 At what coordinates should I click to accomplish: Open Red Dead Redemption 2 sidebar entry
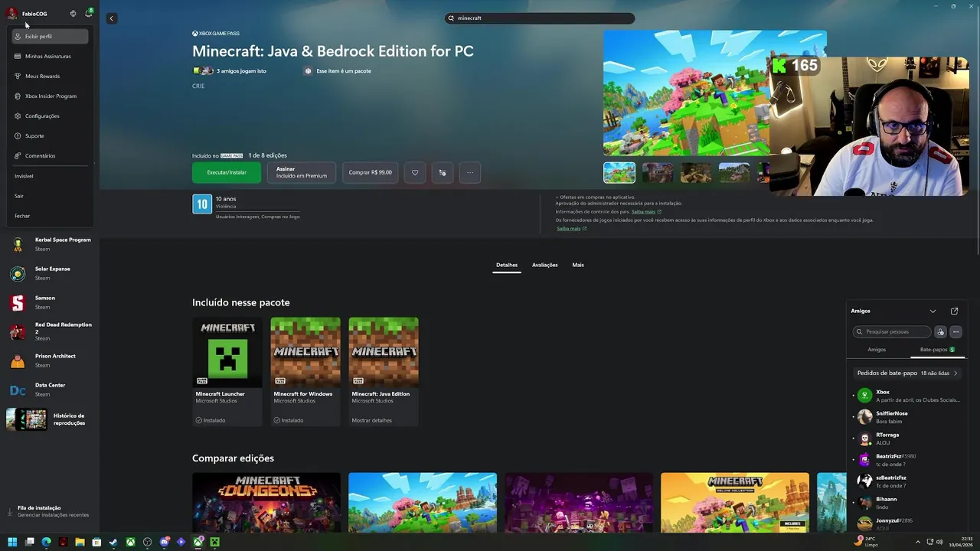[50, 331]
